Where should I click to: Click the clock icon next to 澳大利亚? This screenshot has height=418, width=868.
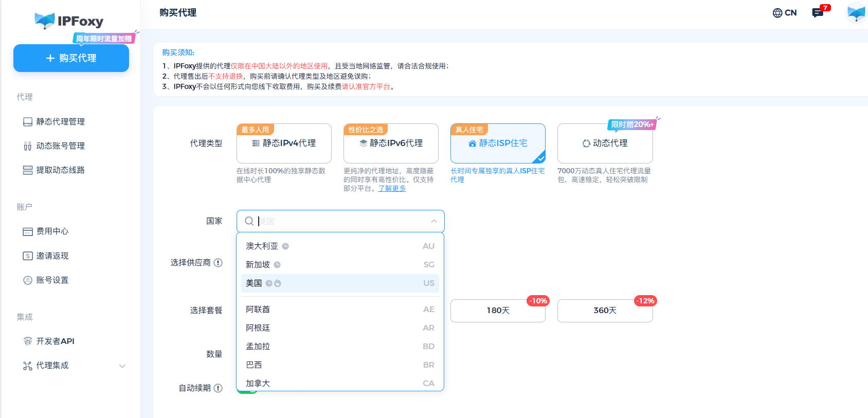(285, 246)
